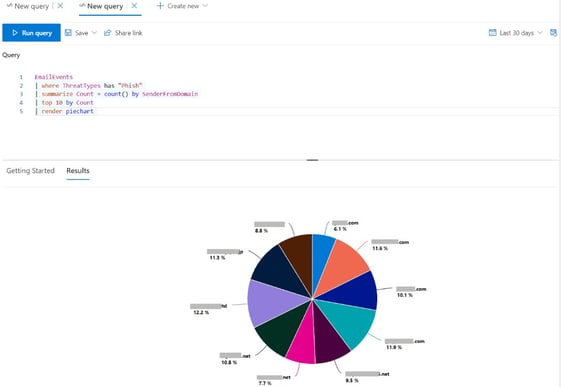
Task: Click the Share link icon
Action: point(107,33)
